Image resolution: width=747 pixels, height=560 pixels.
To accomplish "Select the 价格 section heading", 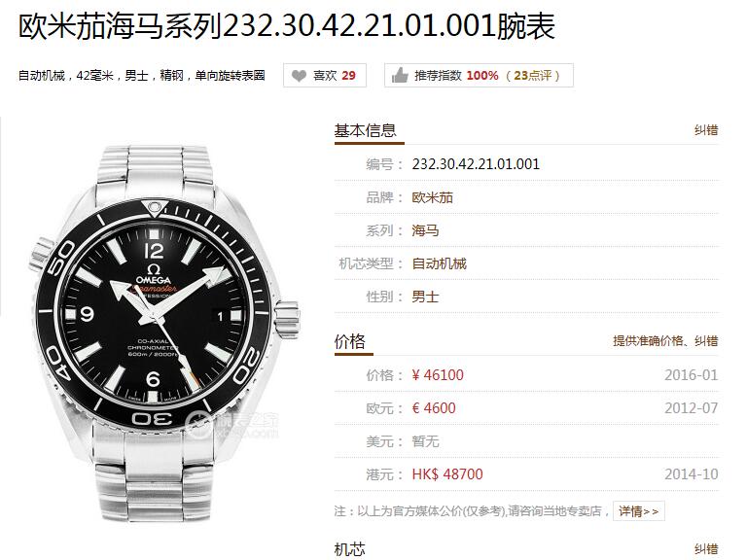I will (x=350, y=341).
